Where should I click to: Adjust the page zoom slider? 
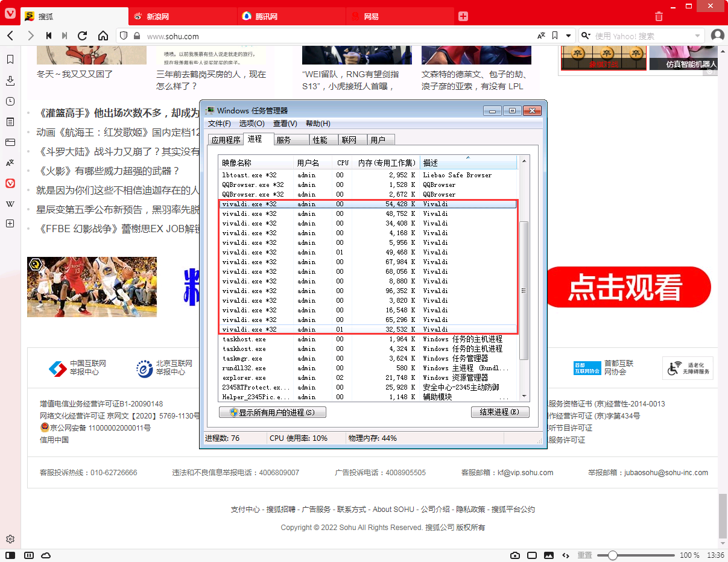pyautogui.click(x=636, y=555)
